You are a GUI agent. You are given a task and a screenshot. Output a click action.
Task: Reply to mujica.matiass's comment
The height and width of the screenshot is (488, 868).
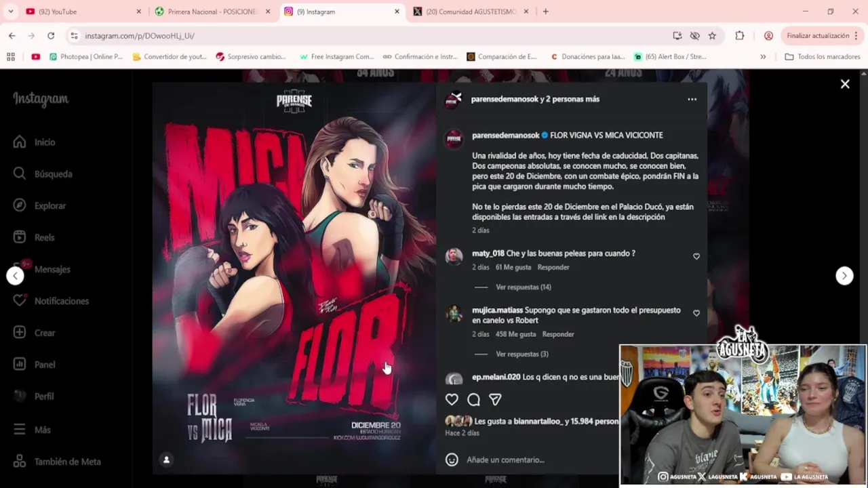pyautogui.click(x=558, y=334)
